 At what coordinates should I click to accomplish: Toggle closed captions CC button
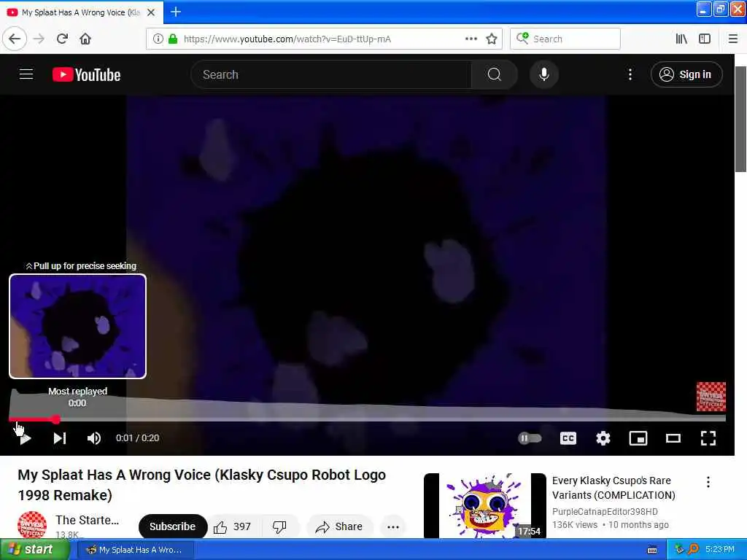pyautogui.click(x=568, y=438)
